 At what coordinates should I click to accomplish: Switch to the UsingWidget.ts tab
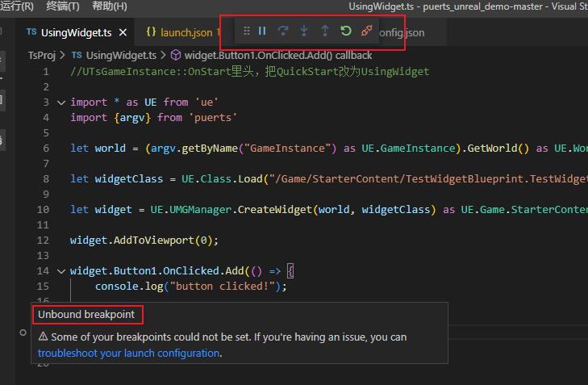point(77,32)
